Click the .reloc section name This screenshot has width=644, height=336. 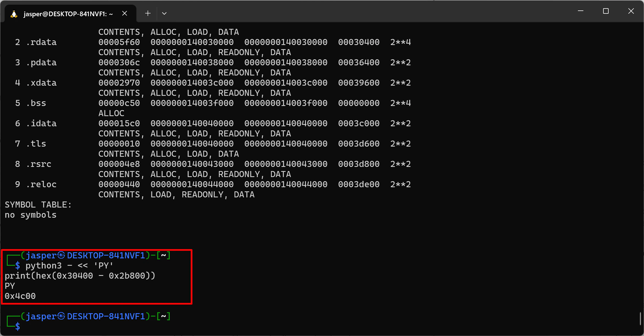pyautogui.click(x=41, y=184)
